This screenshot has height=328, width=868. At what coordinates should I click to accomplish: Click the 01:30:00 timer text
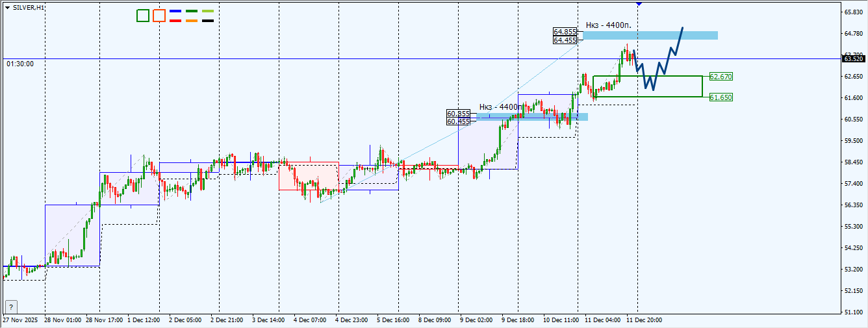20,64
